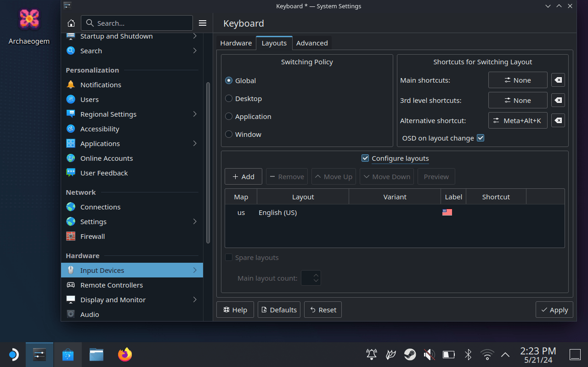Switch to the Hardware tab
Screen dimensions: 588x367
tap(236, 43)
